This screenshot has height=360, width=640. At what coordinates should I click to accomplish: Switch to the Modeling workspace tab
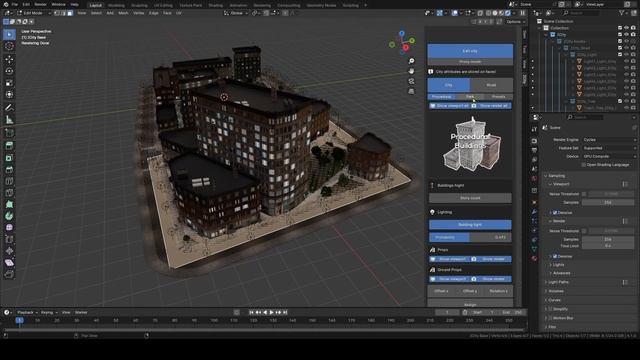point(116,5)
